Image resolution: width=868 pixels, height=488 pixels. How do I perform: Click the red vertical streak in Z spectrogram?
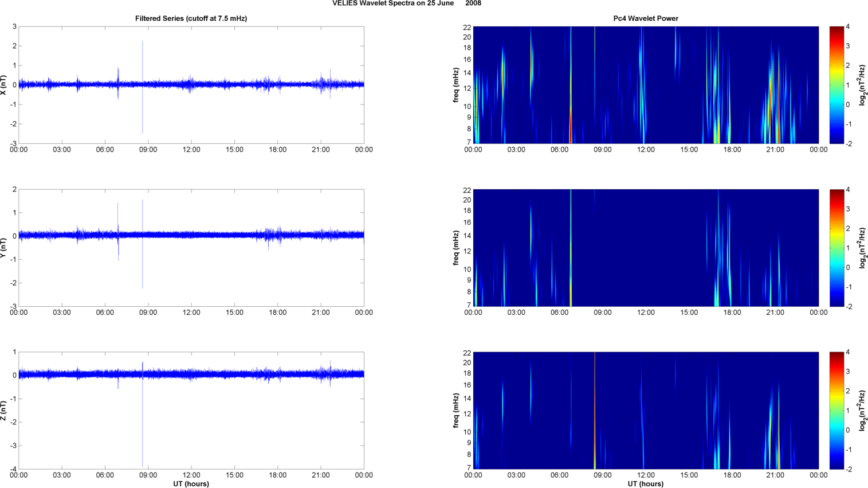(595, 411)
